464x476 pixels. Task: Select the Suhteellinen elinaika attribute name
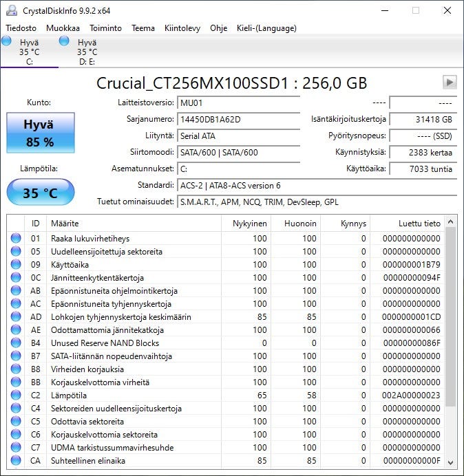(x=88, y=460)
